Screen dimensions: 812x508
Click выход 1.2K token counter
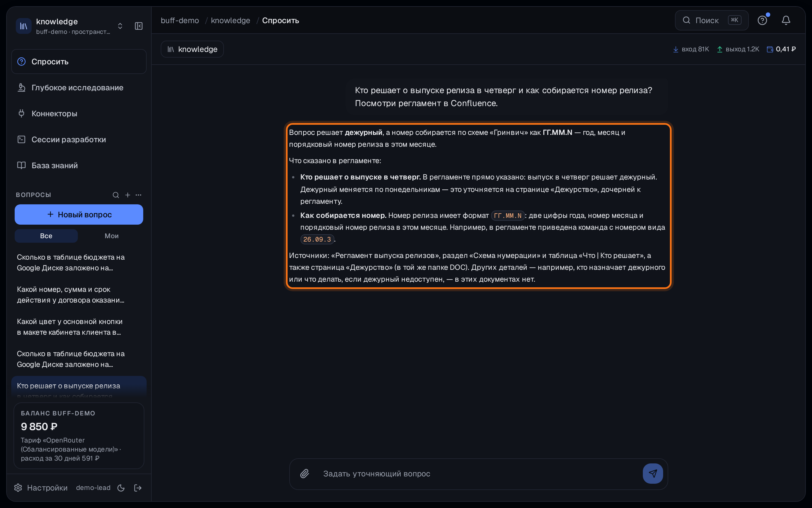pyautogui.click(x=738, y=49)
